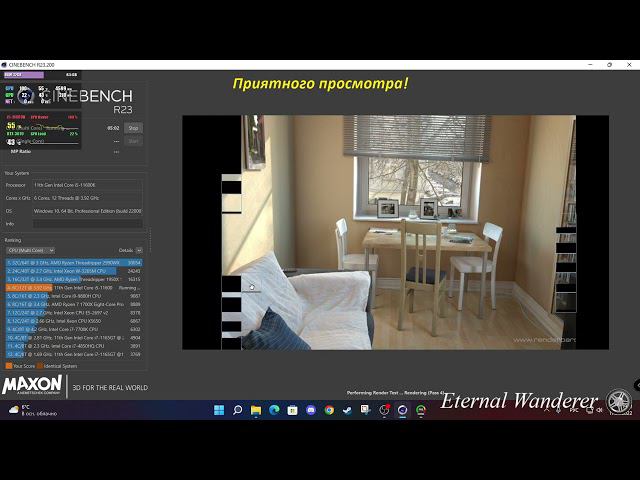
Task: Select the OS value field
Action: (87, 211)
